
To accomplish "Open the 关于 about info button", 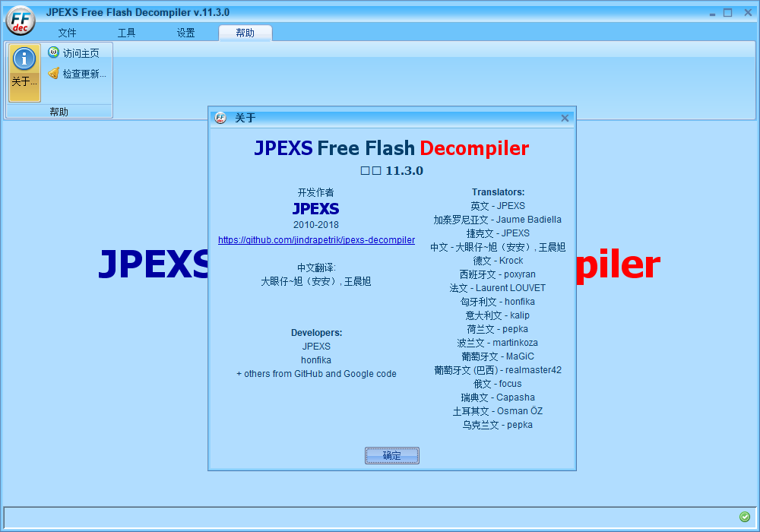I will [25, 73].
